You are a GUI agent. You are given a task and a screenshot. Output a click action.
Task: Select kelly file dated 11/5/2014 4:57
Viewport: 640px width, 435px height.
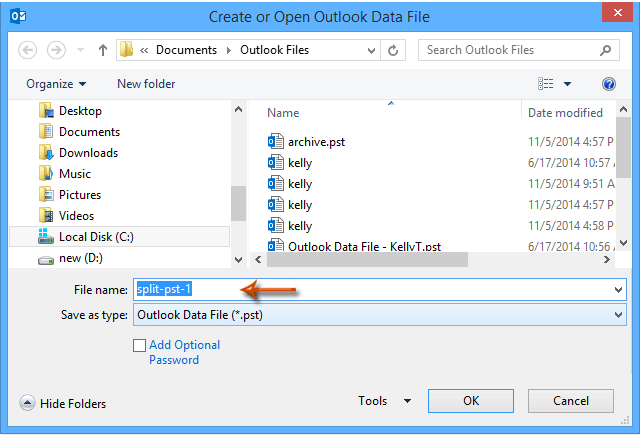pyautogui.click(x=300, y=205)
